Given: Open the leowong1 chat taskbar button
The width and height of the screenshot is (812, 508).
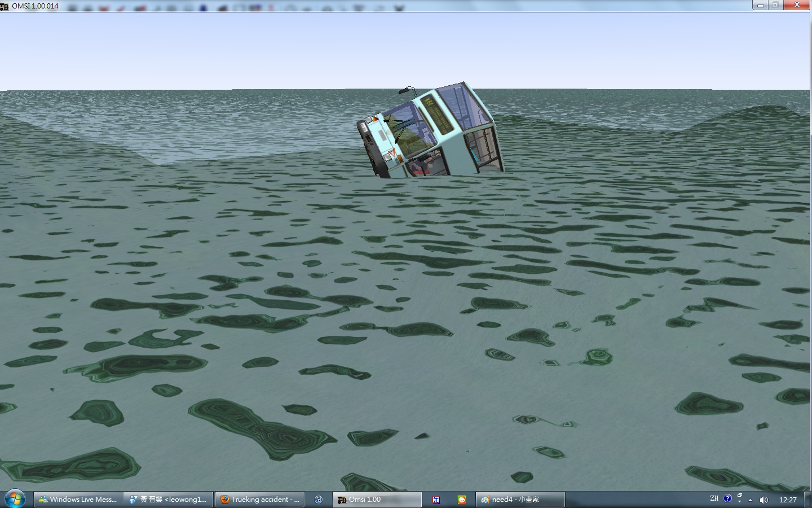Looking at the screenshot, I should 168,500.
